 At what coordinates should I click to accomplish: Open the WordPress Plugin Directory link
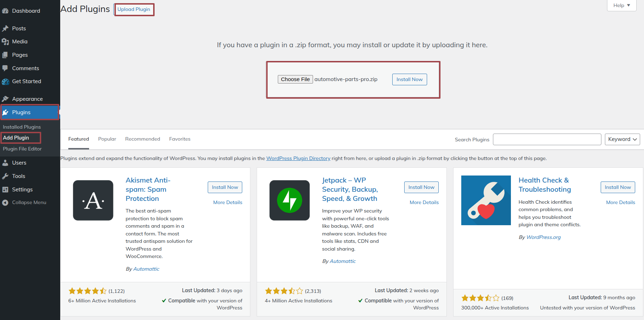pyautogui.click(x=298, y=159)
